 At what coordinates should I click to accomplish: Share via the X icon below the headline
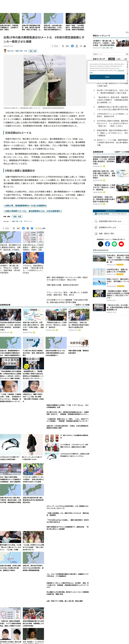tap(63, 46)
